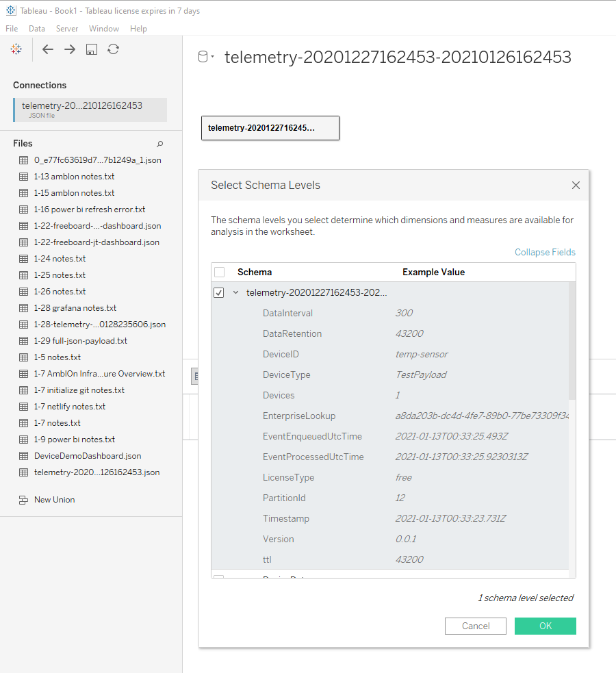Click table icon beside 1-15 amblon notes.txt

(x=23, y=193)
